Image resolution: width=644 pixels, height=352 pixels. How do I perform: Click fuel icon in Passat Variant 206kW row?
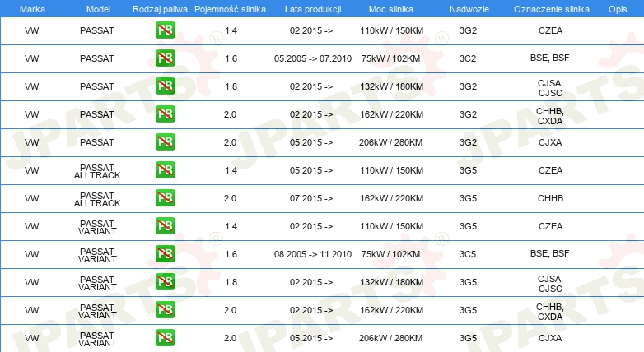165,338
